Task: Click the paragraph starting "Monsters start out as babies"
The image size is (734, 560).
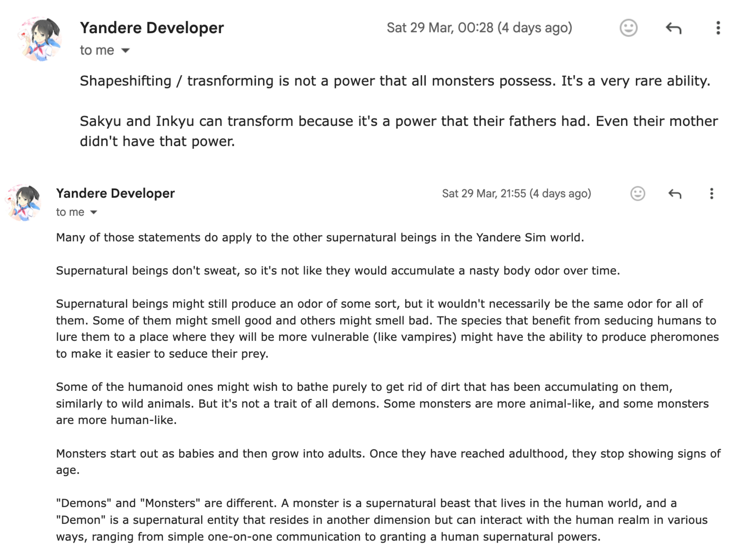Action: (388, 462)
